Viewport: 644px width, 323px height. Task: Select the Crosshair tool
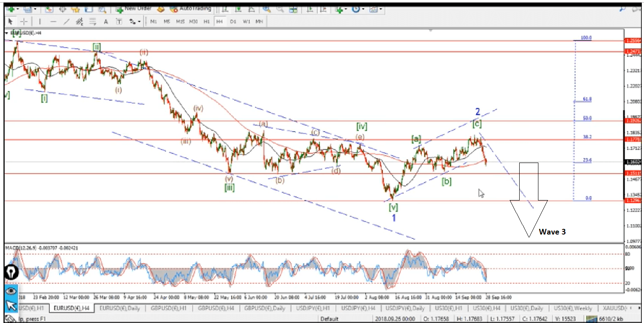point(24,21)
